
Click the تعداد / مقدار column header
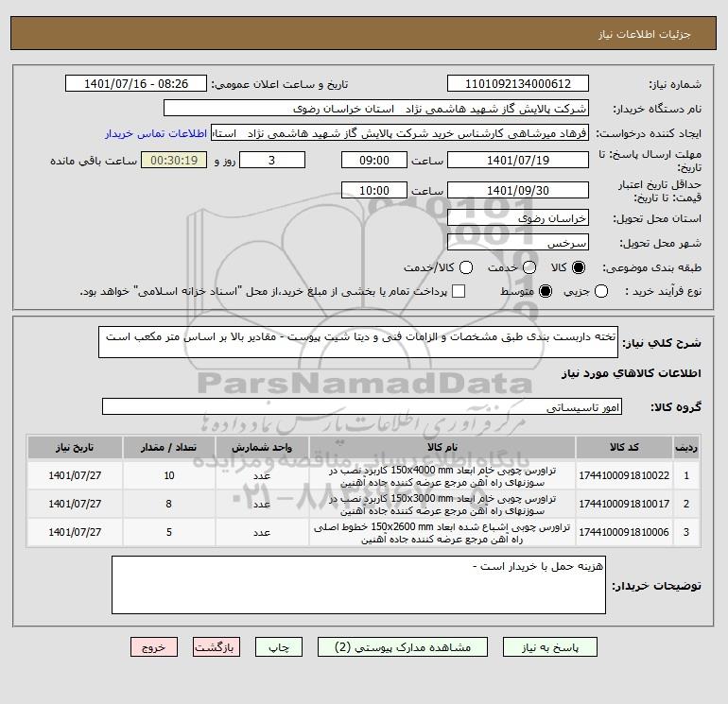click(x=169, y=447)
